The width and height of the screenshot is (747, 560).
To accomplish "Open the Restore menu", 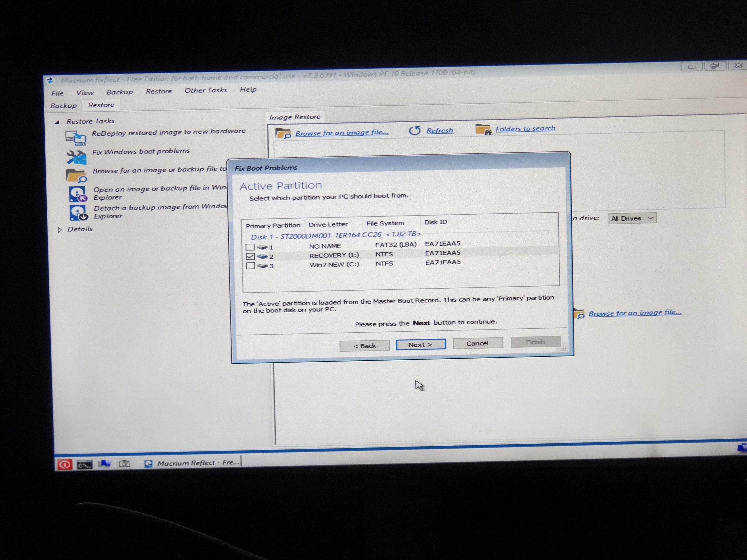I will [x=159, y=91].
